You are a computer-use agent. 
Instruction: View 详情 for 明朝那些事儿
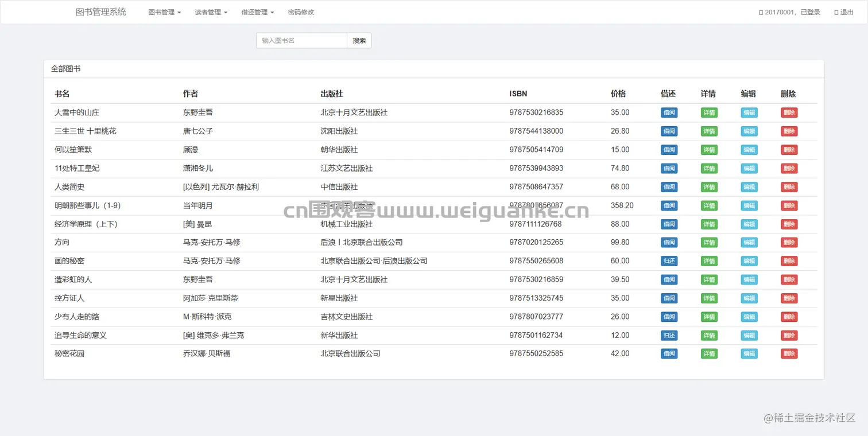pos(709,205)
